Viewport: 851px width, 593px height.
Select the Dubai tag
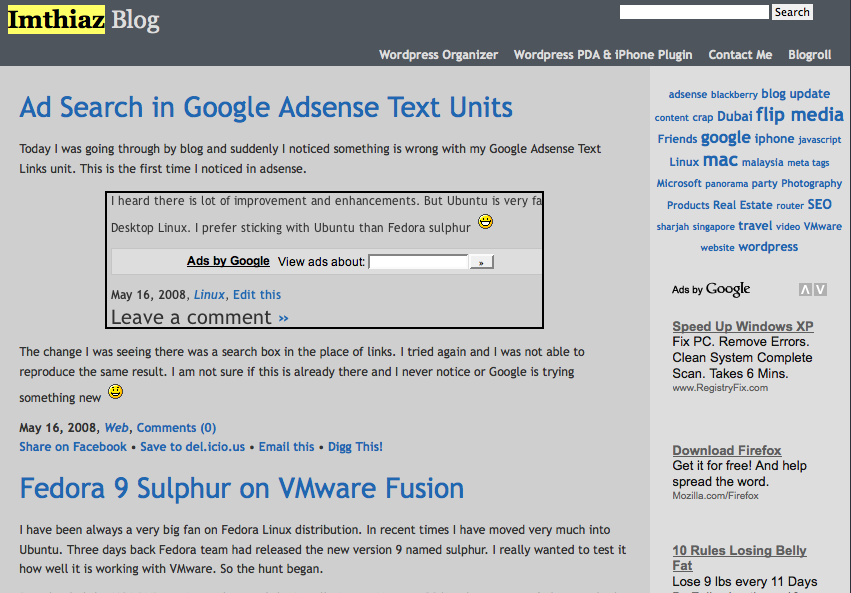[x=735, y=117]
